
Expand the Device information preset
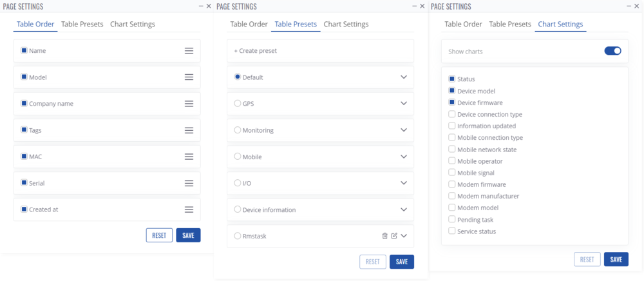[404, 209]
